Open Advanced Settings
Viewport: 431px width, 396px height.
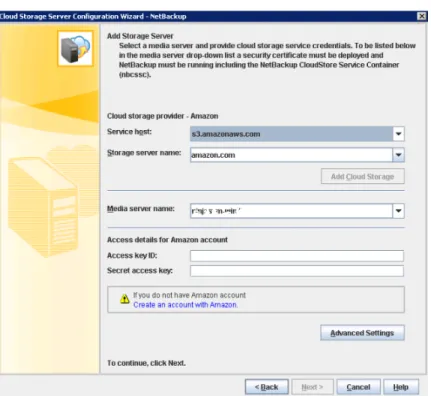[362, 333]
